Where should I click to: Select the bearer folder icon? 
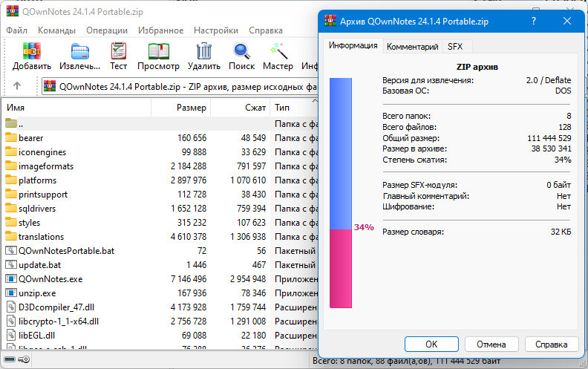coord(11,137)
